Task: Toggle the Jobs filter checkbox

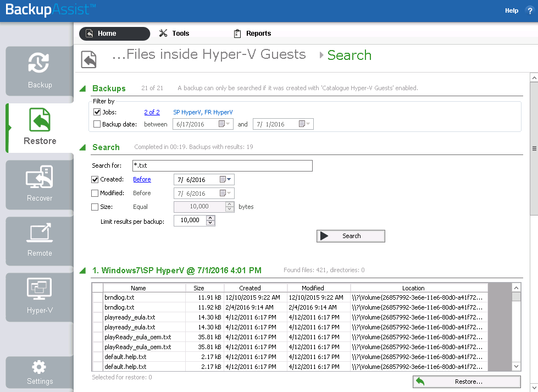Action: 97,112
